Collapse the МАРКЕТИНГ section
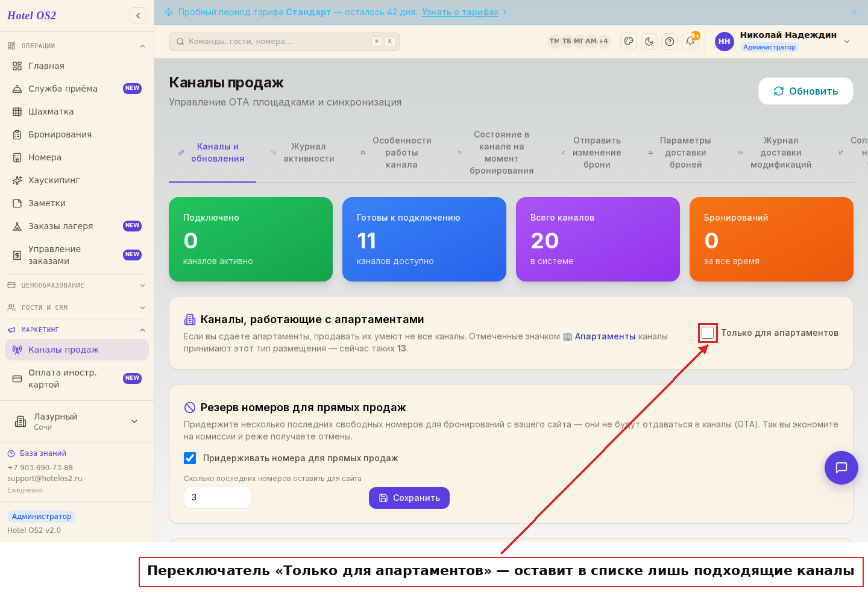868x601 pixels. coord(77,330)
